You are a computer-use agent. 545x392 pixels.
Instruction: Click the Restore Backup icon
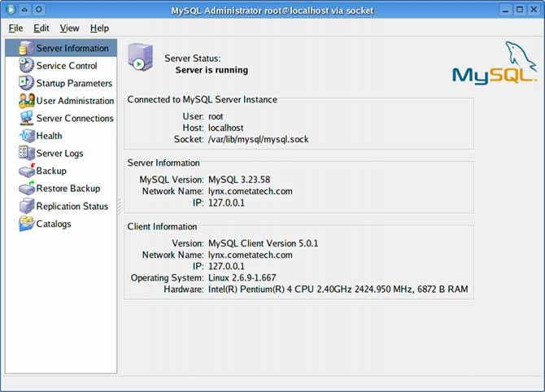[26, 189]
